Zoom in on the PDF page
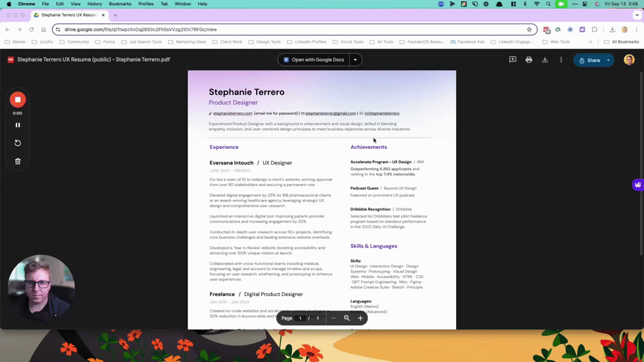Image resolution: width=644 pixels, height=362 pixels. (360, 318)
